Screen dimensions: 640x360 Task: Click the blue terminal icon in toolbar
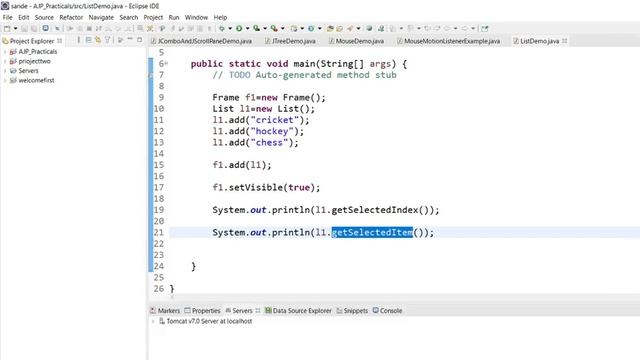pyautogui.click(x=46, y=28)
